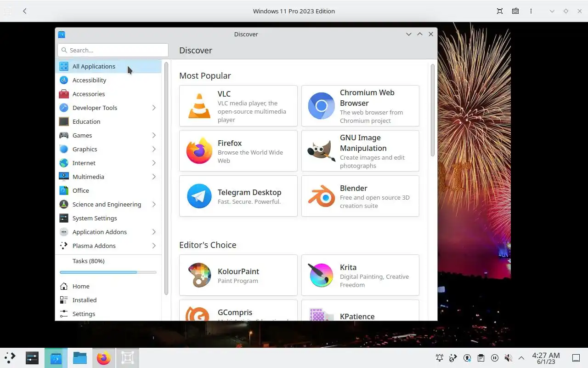
Task: Click the Developer Tools label
Action: click(x=95, y=108)
